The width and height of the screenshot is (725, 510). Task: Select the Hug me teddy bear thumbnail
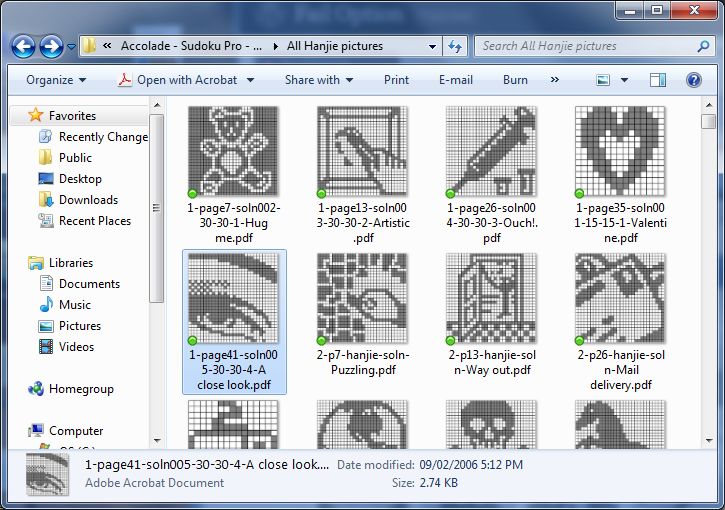[233, 151]
